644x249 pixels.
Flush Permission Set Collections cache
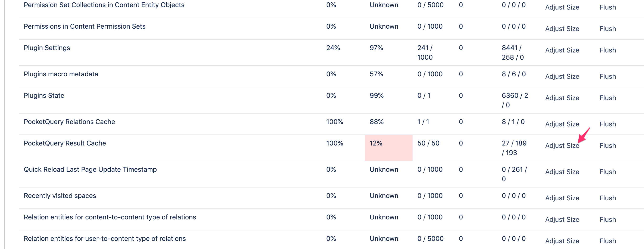pos(608,7)
